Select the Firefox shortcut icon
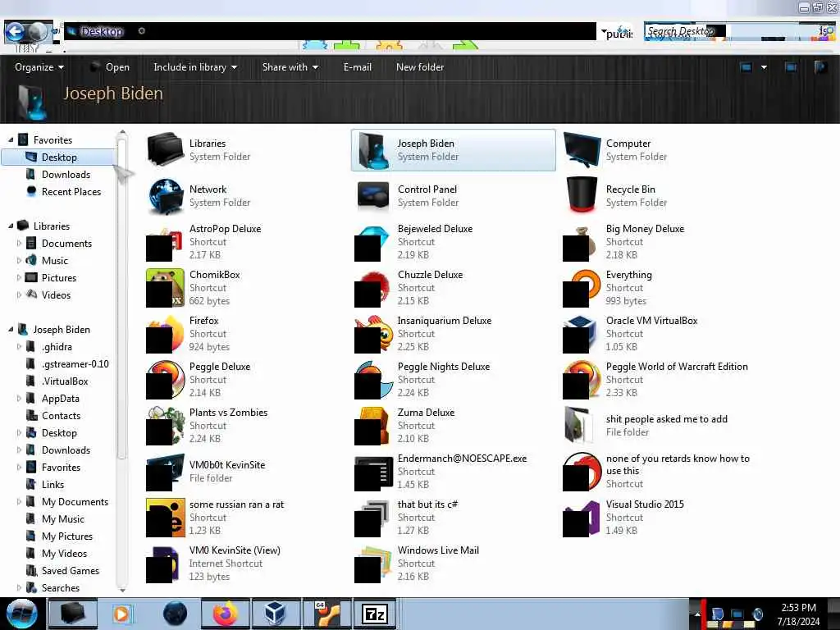This screenshot has width=840, height=630. [x=165, y=334]
